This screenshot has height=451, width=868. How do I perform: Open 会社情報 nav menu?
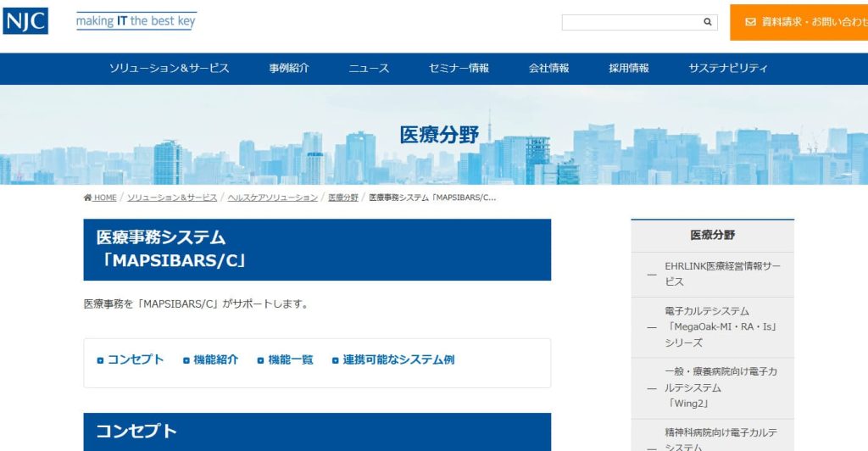[548, 69]
